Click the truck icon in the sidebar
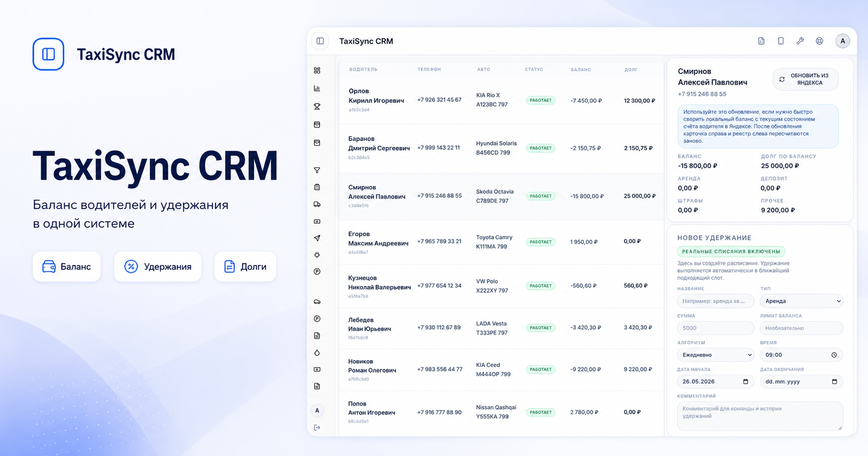 click(x=317, y=204)
